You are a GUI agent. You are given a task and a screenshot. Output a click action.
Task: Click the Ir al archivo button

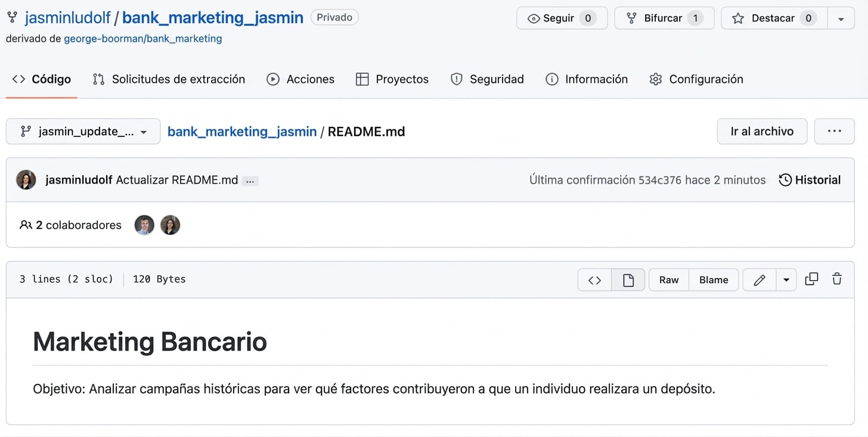pyautogui.click(x=762, y=131)
